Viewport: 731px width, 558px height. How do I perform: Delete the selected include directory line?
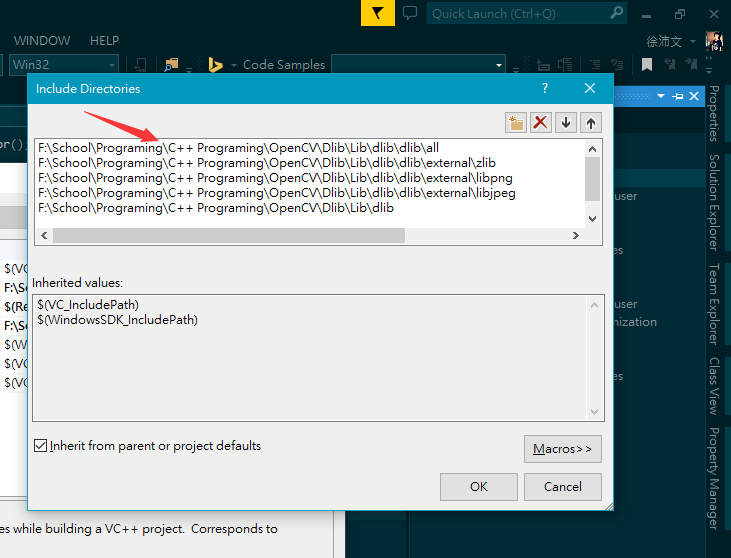541,123
